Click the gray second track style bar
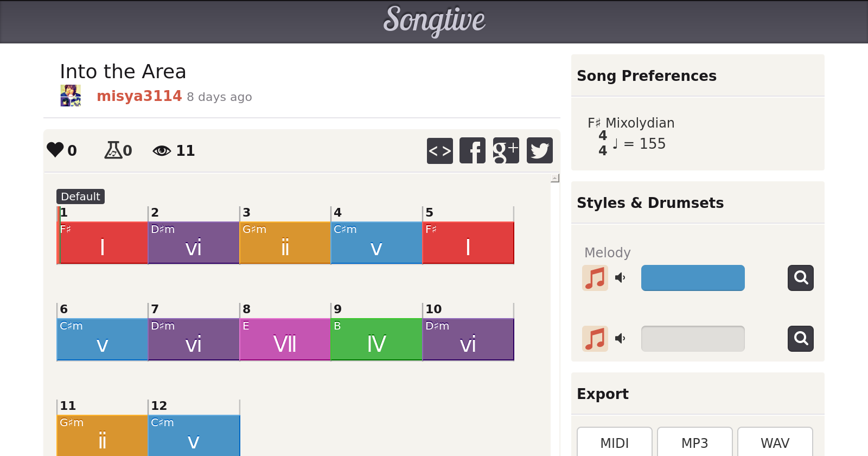The width and height of the screenshot is (868, 456). pyautogui.click(x=693, y=339)
